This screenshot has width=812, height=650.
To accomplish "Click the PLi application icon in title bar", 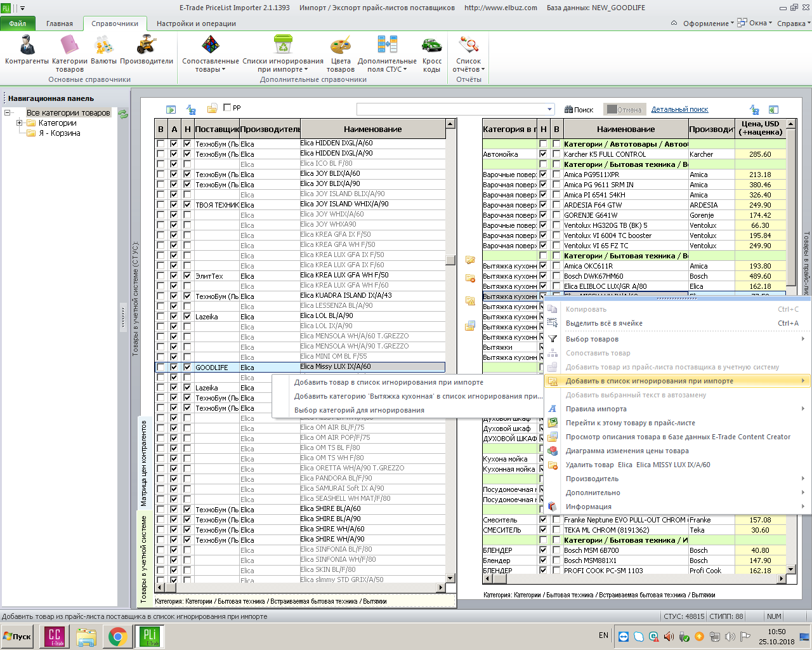I will [6, 8].
